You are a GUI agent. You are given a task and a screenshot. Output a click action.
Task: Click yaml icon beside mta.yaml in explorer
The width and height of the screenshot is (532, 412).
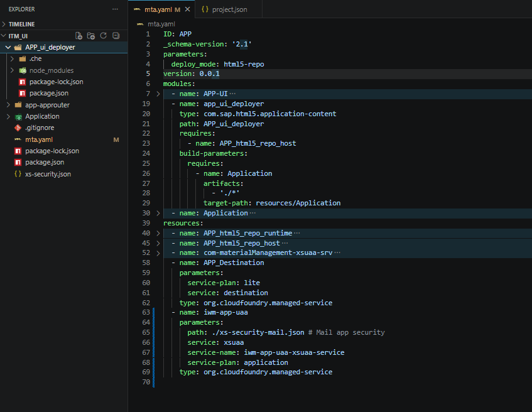18,139
